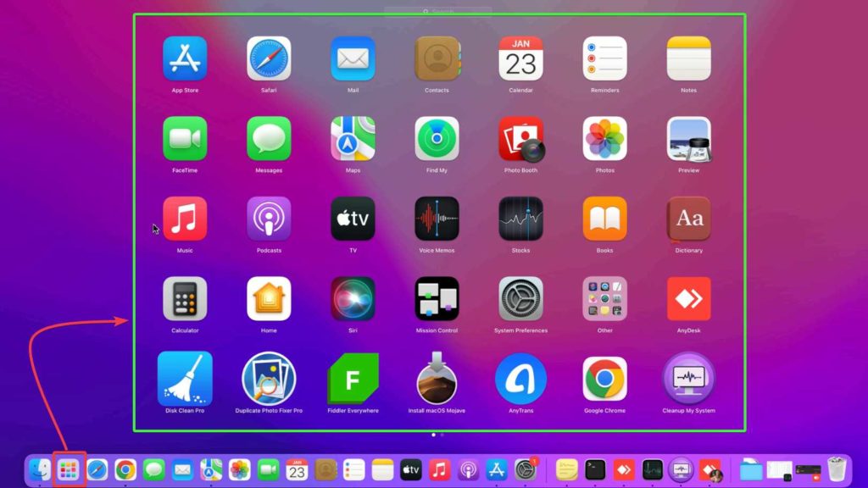The image size is (868, 488).
Task: Open the Dictionary app
Action: [x=688, y=219]
